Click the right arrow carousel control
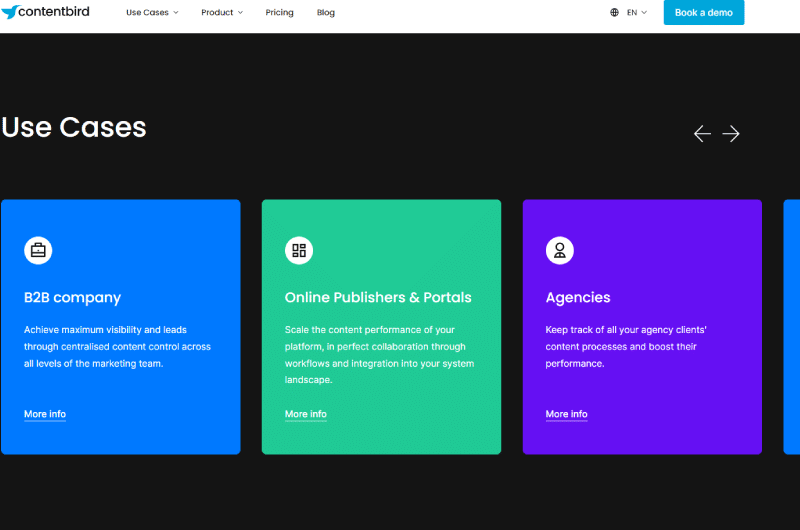This screenshot has width=800, height=530. tap(731, 134)
